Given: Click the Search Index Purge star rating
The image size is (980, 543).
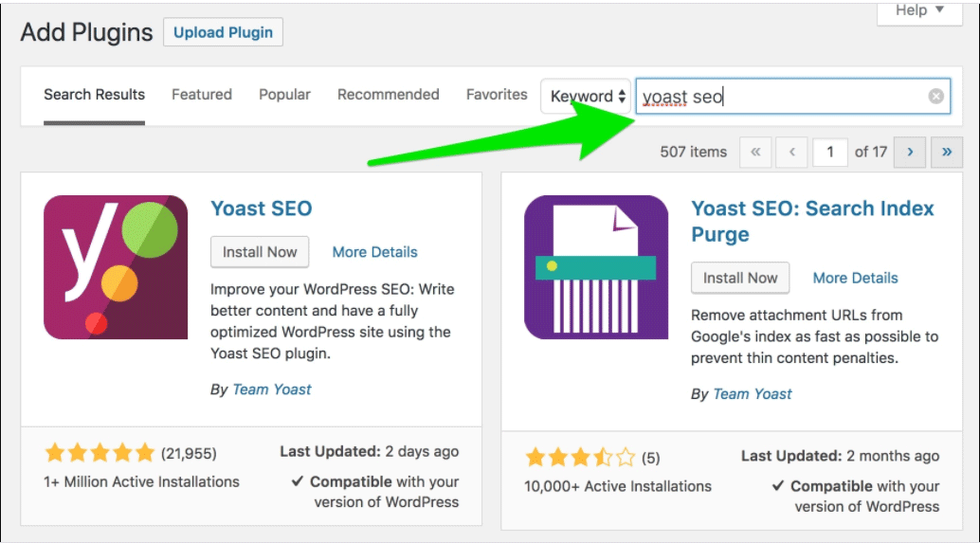Looking at the screenshot, I should click(579, 458).
